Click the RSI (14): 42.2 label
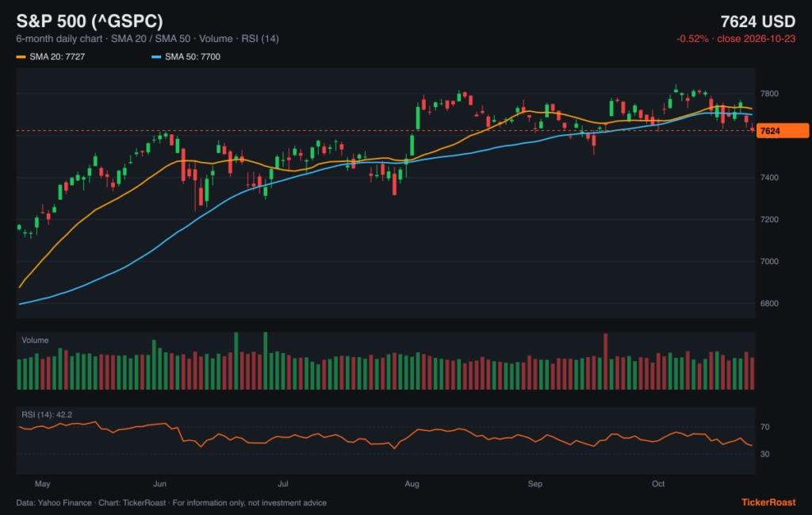This screenshot has height=515, width=812. (x=47, y=415)
